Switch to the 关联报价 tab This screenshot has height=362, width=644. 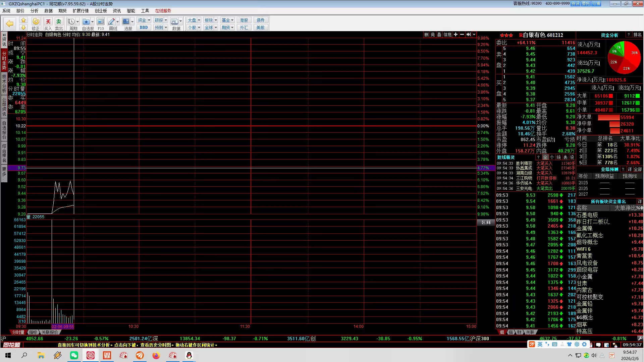point(50,332)
